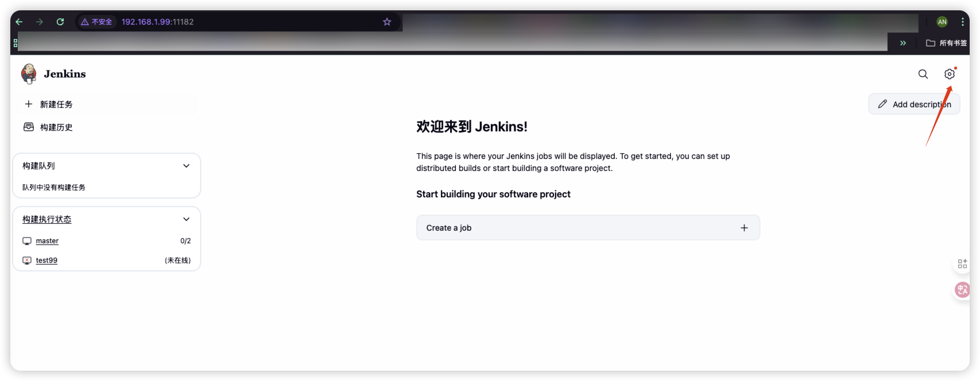This screenshot has height=381, width=980.
Task: Click the Jenkins butler logo
Action: (29, 73)
